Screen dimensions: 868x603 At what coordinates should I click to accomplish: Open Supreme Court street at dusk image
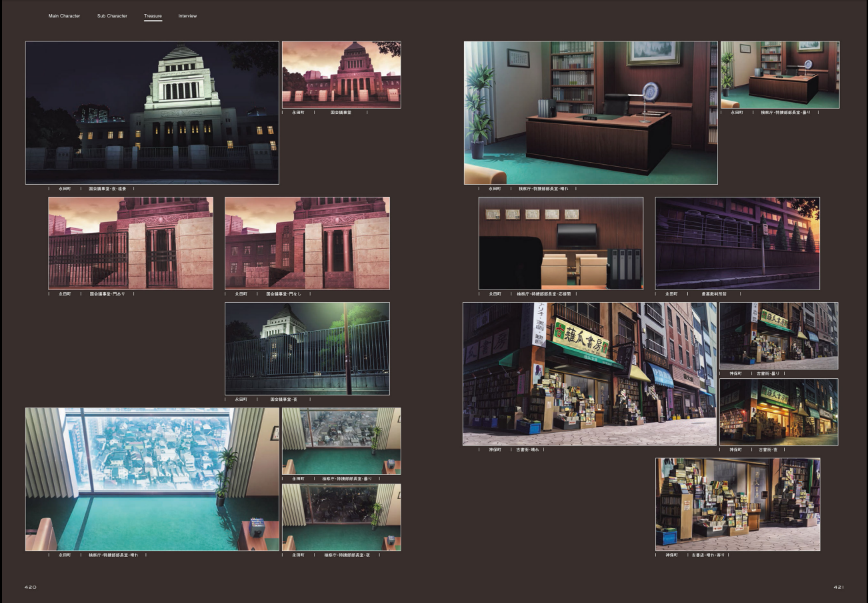point(737,243)
